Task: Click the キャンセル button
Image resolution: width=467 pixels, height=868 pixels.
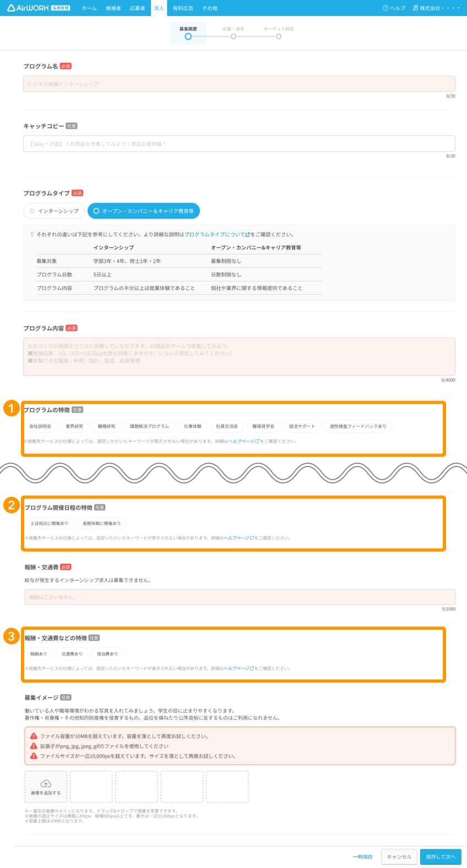Action: click(399, 857)
